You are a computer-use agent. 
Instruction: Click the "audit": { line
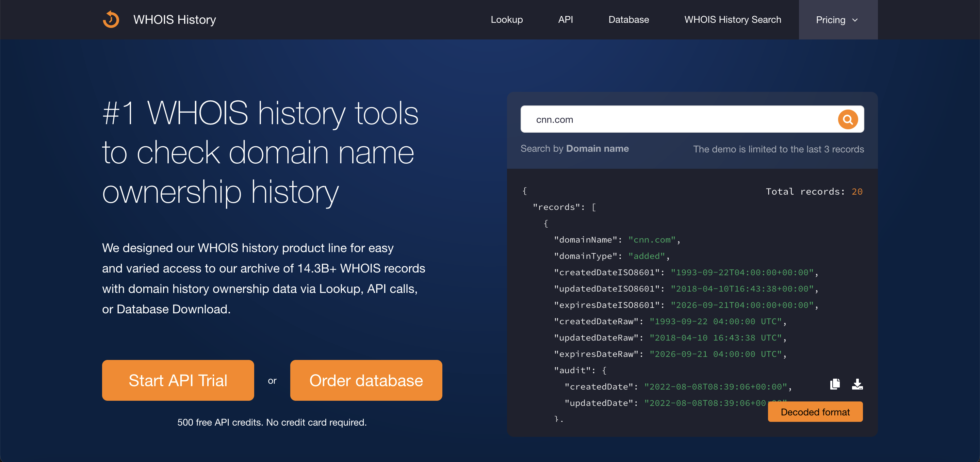coord(580,371)
